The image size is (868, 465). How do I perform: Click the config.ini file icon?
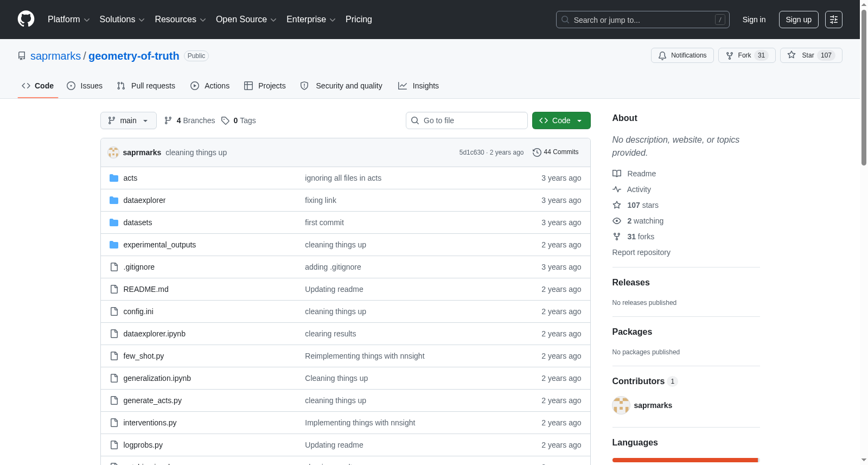point(114,311)
